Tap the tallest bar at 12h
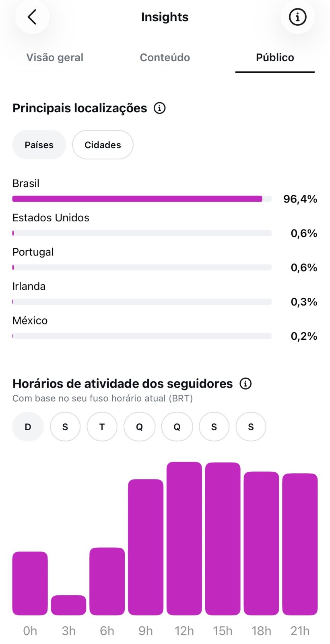This screenshot has height=644, width=330. click(x=184, y=539)
